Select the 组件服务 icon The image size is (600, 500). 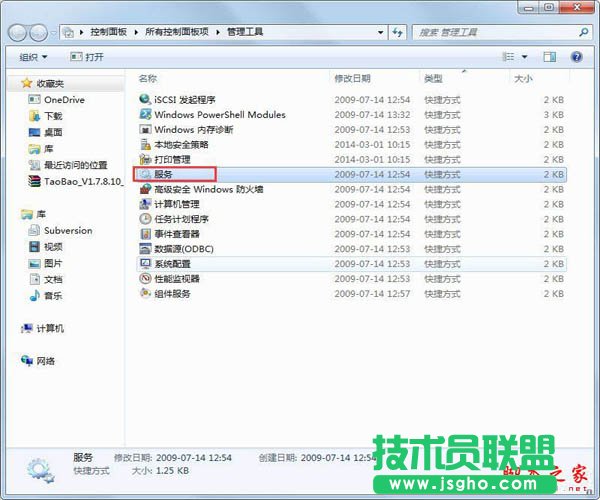pyautogui.click(x=145, y=293)
